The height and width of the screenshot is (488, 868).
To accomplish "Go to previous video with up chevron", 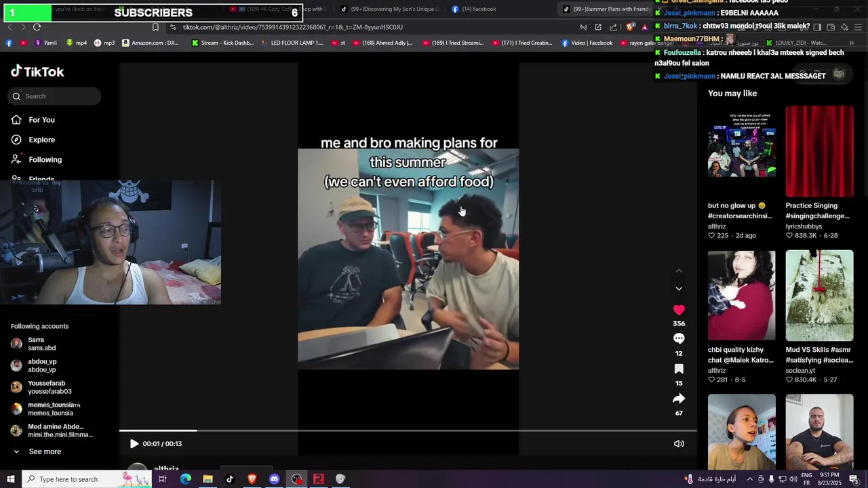I will 679,271.
